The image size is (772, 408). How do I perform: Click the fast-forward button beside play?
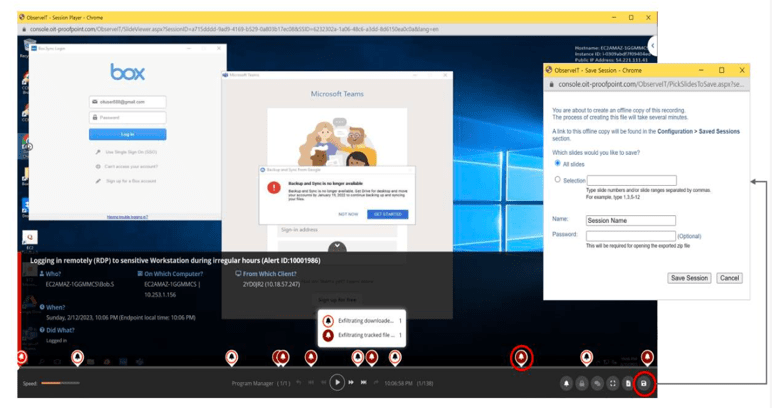point(351,382)
